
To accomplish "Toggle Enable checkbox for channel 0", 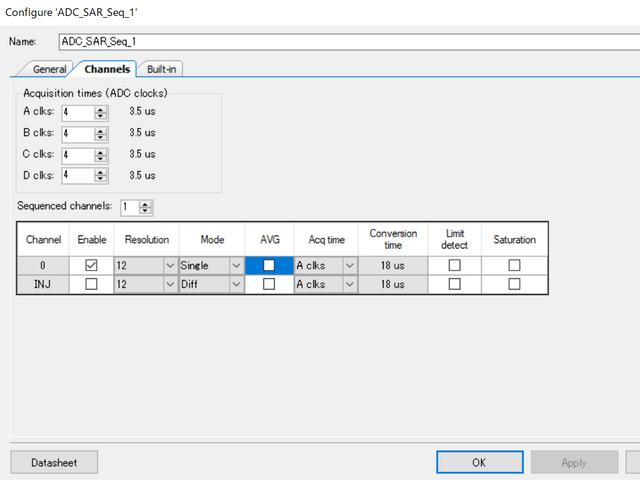I will click(x=91, y=266).
